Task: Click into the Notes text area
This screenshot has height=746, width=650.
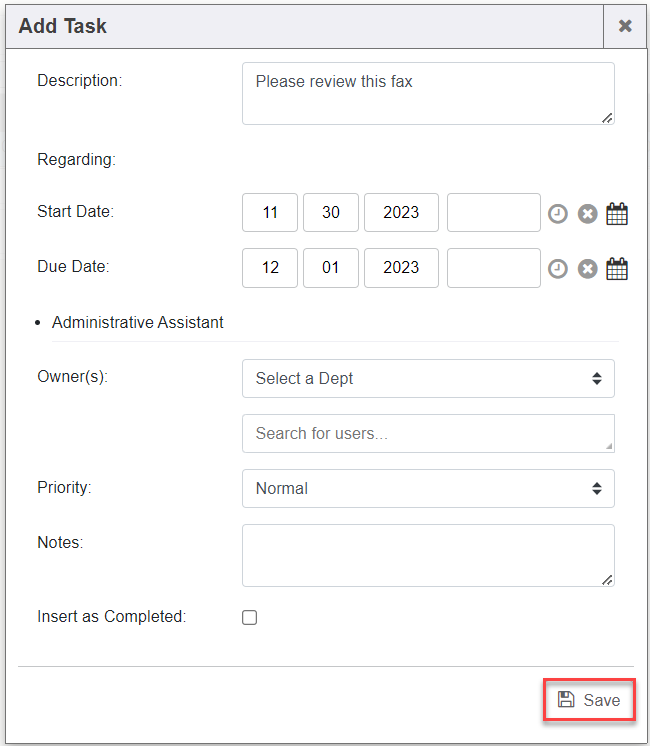Action: click(x=428, y=555)
